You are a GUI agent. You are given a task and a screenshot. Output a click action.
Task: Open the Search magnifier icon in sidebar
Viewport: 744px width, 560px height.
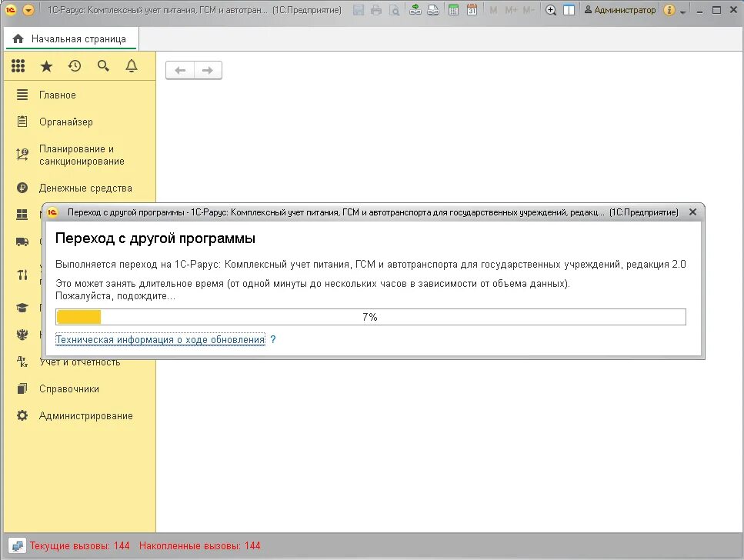click(103, 66)
